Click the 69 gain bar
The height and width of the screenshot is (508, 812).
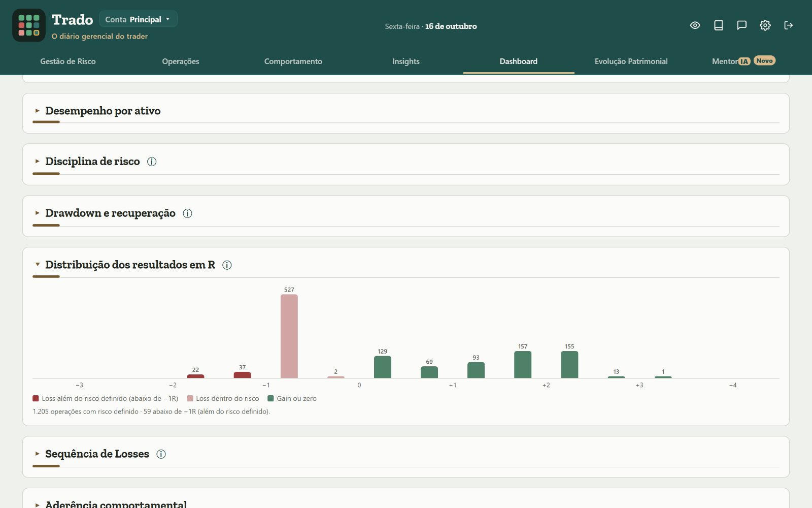coord(429,372)
